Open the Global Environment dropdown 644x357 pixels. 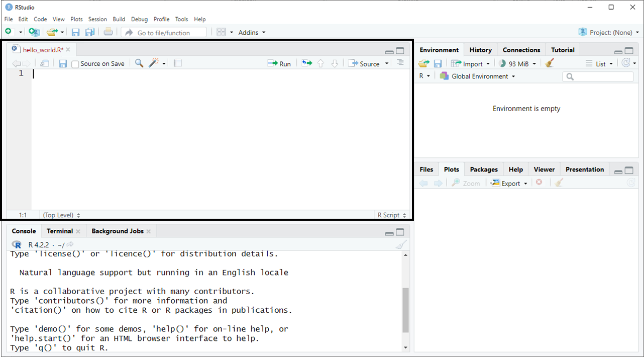477,76
